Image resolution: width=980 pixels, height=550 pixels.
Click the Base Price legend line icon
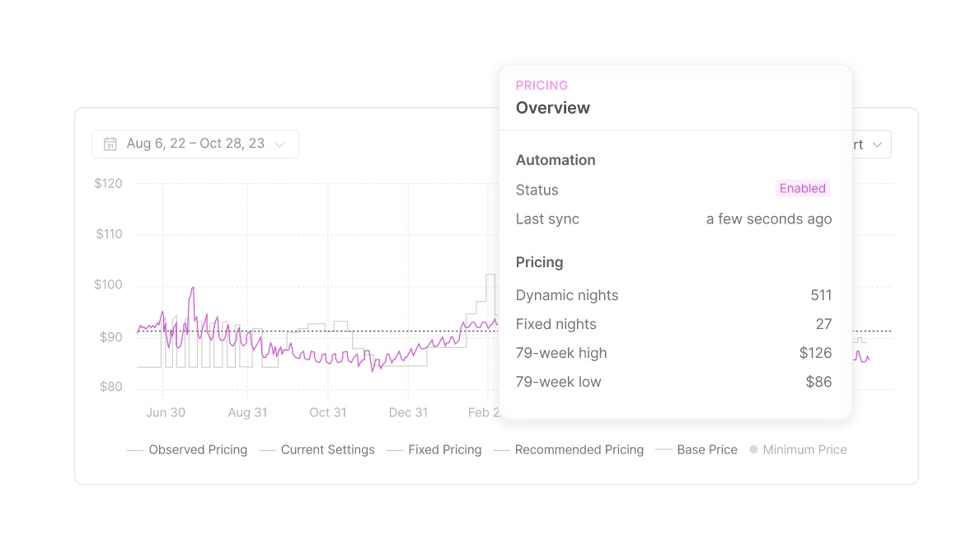[x=664, y=450]
